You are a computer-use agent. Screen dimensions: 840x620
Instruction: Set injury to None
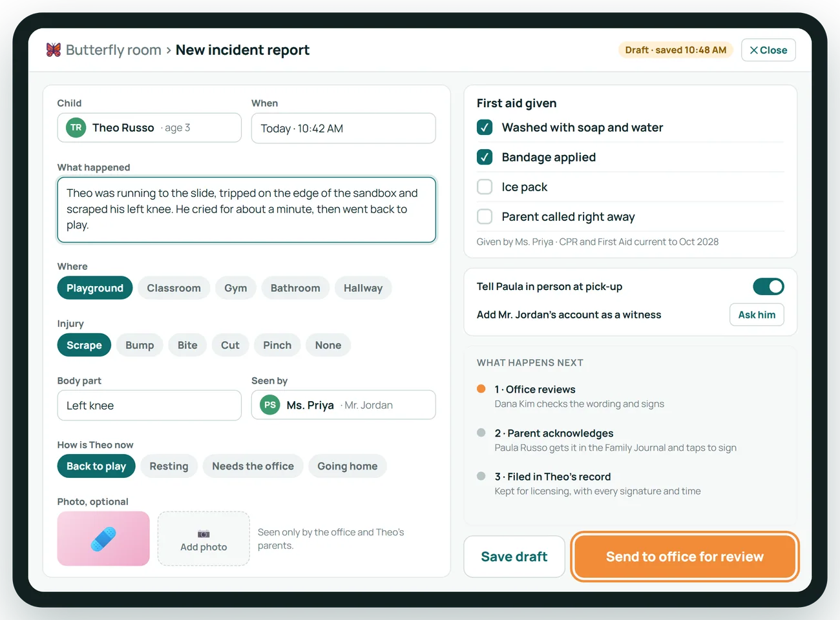tap(328, 345)
